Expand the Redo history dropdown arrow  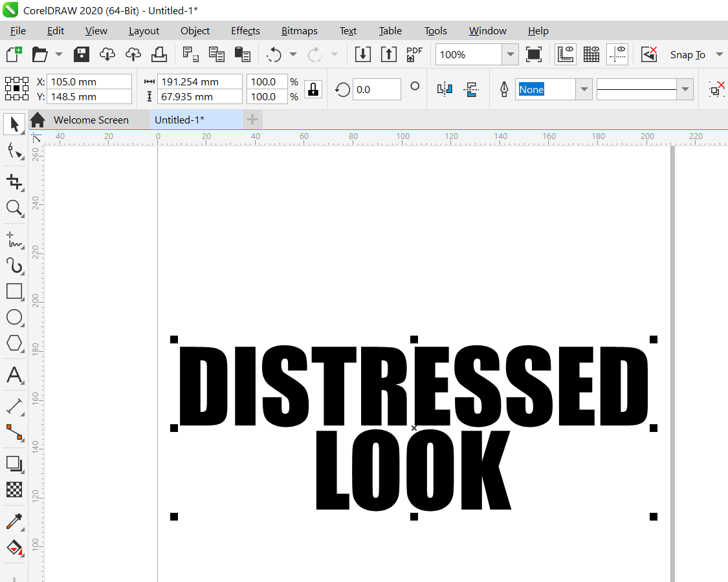point(335,54)
